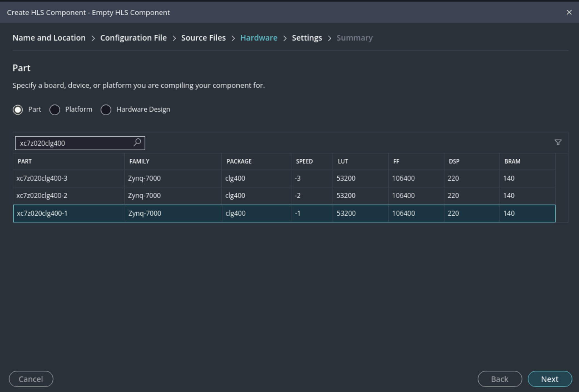Close the Create HLS Component dialog
579x392 pixels.
(569, 13)
